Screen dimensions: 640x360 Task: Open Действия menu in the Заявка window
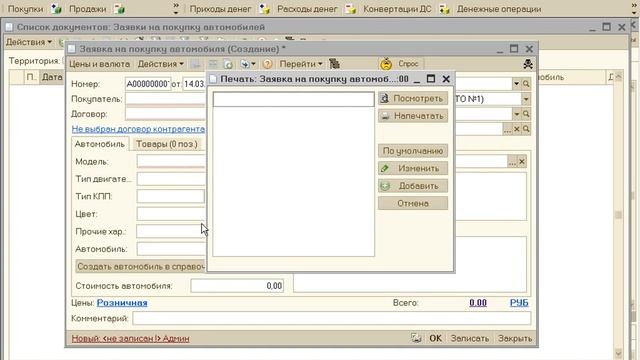160,64
